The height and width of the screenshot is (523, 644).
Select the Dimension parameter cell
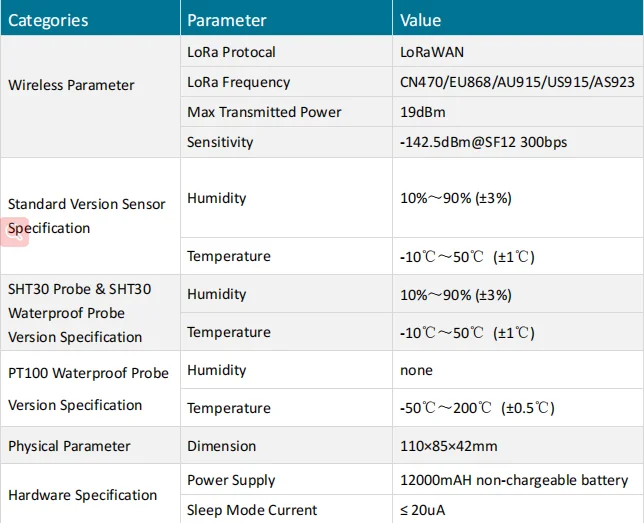pyautogui.click(x=221, y=446)
